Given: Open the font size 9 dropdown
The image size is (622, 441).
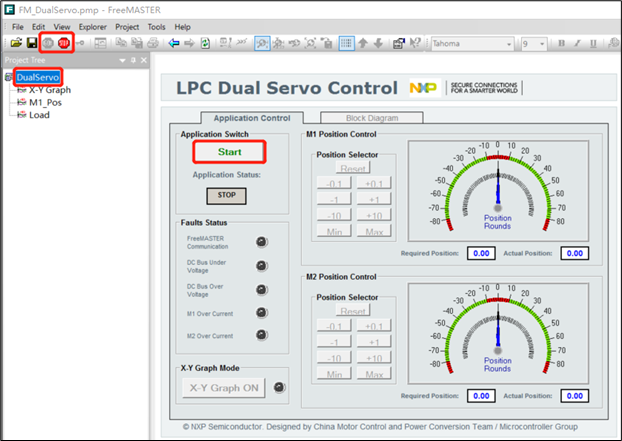Looking at the screenshot, I should tap(542, 44).
